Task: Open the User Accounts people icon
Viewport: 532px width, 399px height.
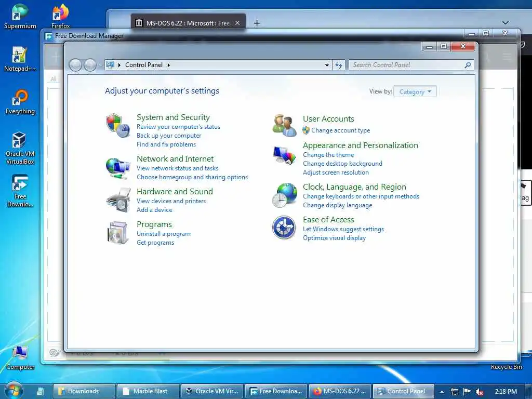Action: [284, 126]
